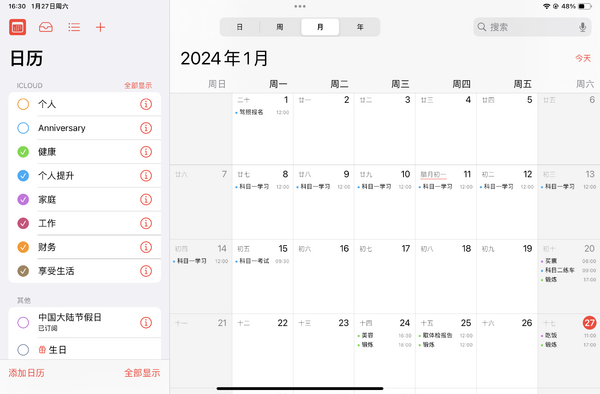Check the Wi-Fi status icon

point(546,7)
